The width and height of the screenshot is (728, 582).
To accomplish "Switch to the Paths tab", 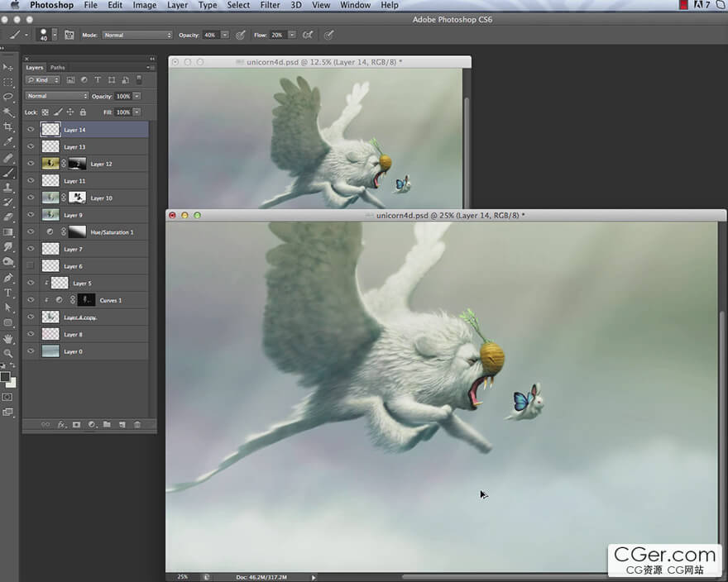I will point(58,68).
